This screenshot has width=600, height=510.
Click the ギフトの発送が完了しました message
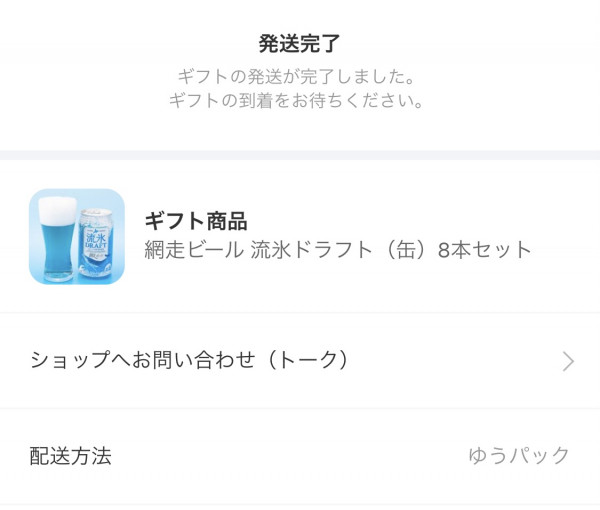299,76
